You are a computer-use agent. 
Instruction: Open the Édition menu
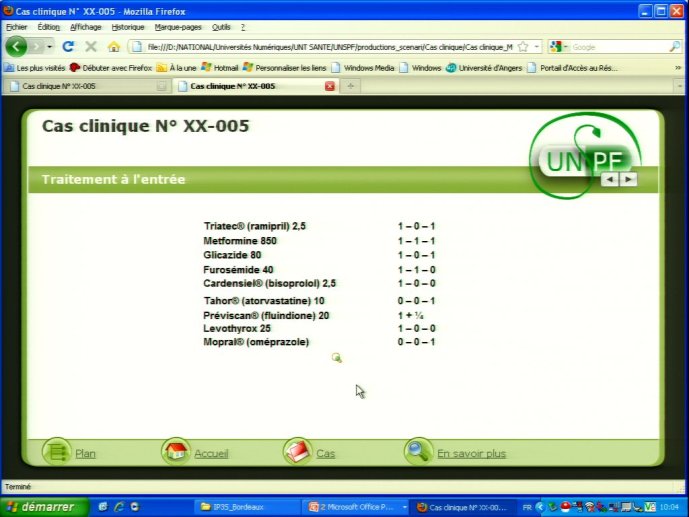(x=48, y=27)
